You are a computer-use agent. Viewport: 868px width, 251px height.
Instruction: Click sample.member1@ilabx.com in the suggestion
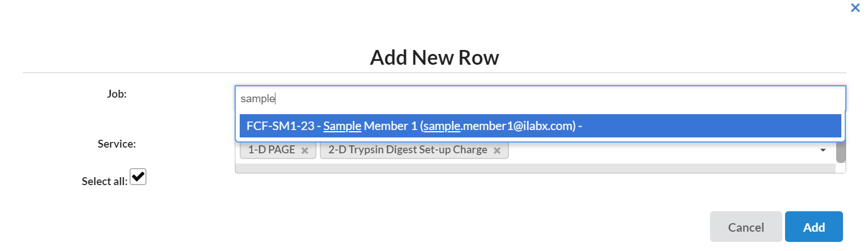(x=498, y=126)
